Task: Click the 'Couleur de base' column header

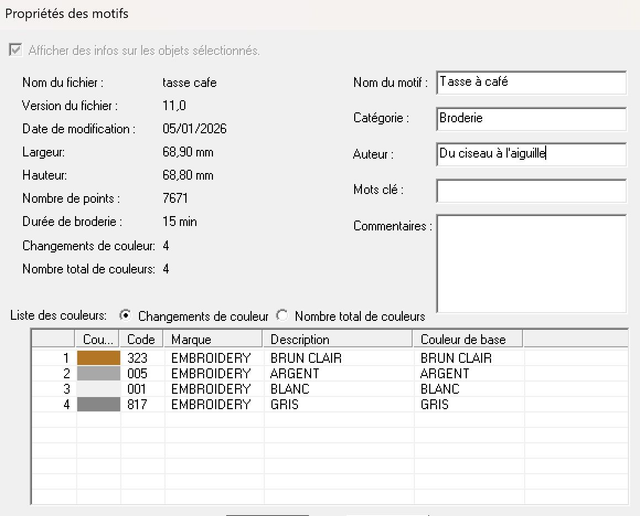Action: [x=467, y=339]
